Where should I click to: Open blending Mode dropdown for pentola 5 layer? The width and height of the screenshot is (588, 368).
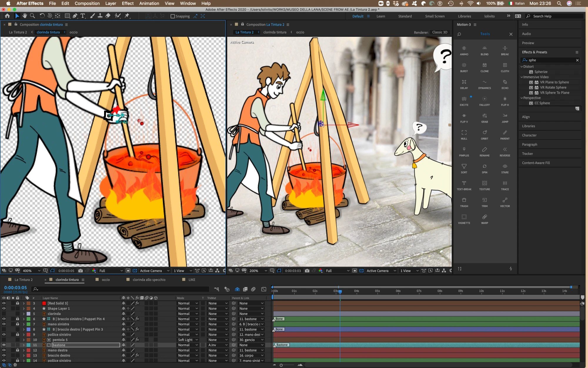[x=188, y=340]
